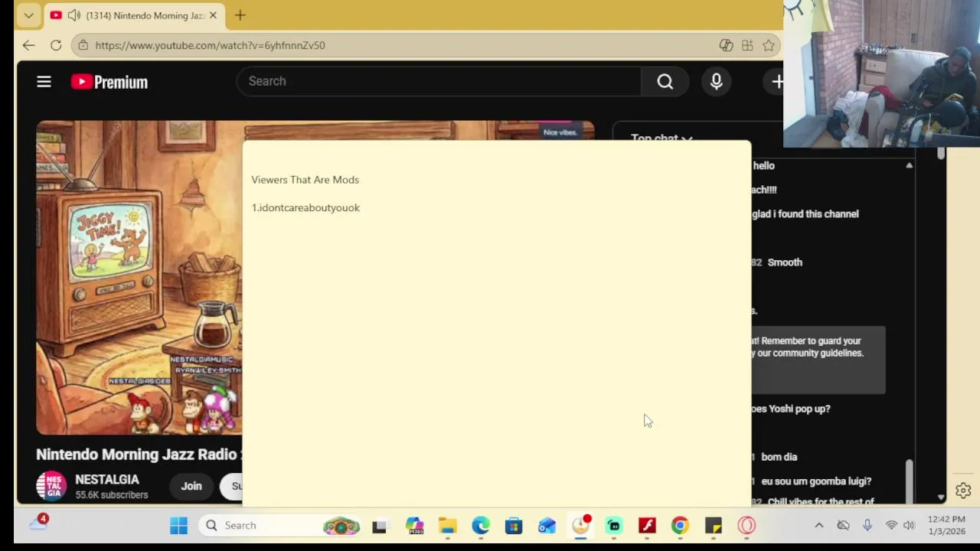Open NESTALGIA channel avatar
Image resolution: width=980 pixels, height=551 pixels.
(51, 486)
